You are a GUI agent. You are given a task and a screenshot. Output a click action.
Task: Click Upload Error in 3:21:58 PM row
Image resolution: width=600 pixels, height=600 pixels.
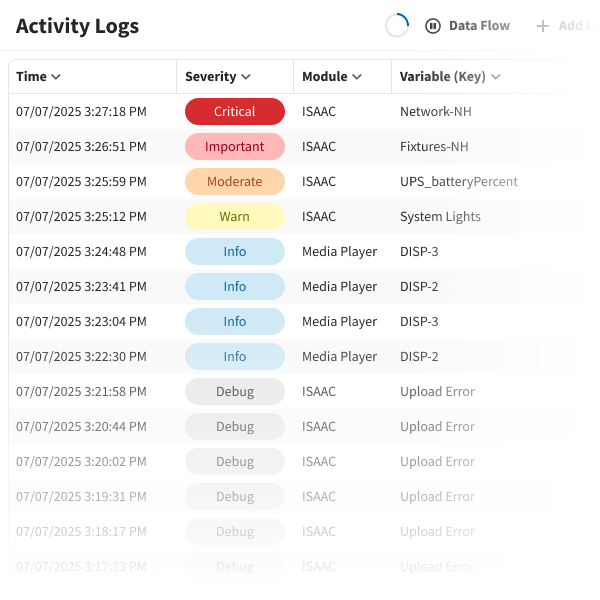pos(437,392)
